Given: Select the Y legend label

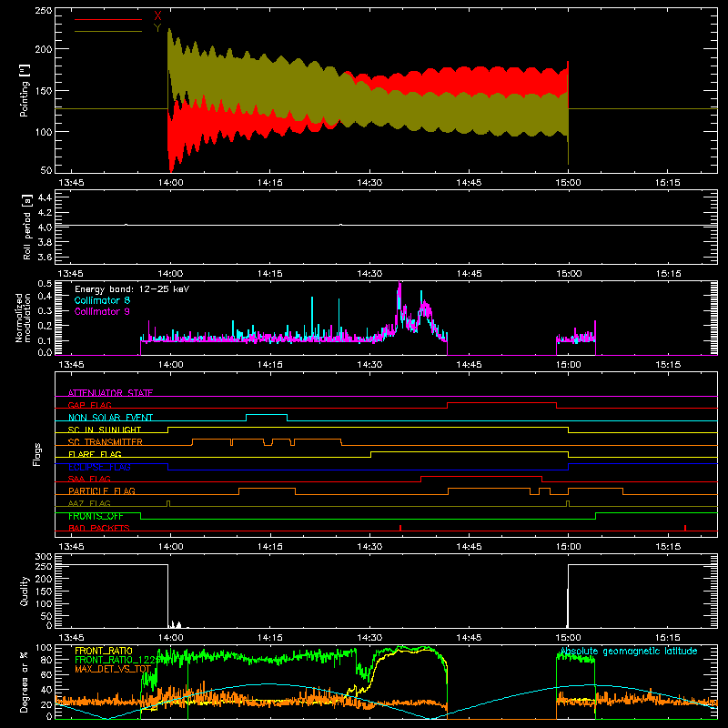Looking at the screenshot, I should [x=157, y=28].
